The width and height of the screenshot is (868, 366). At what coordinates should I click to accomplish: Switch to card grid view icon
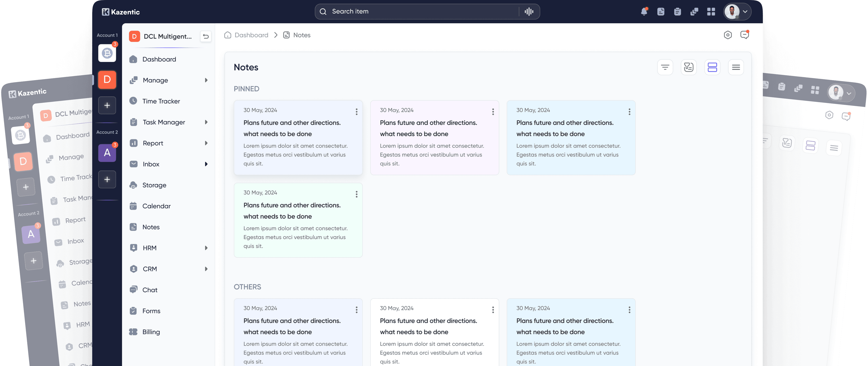(712, 67)
